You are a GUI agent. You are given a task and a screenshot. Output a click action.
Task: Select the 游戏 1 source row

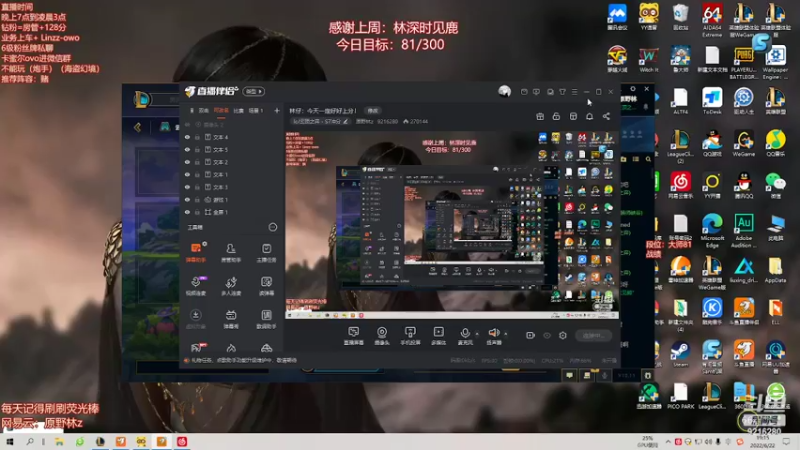tap(232, 199)
